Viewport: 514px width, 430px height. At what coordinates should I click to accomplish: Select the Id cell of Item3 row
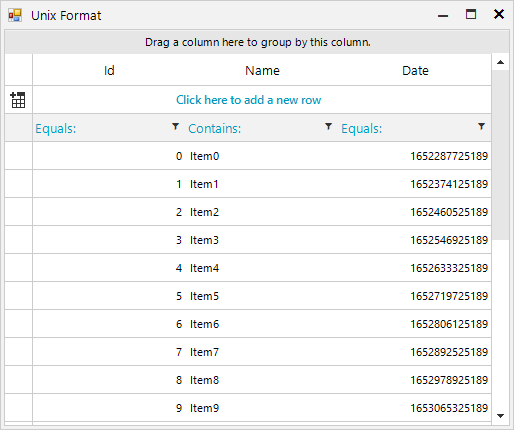coord(109,240)
